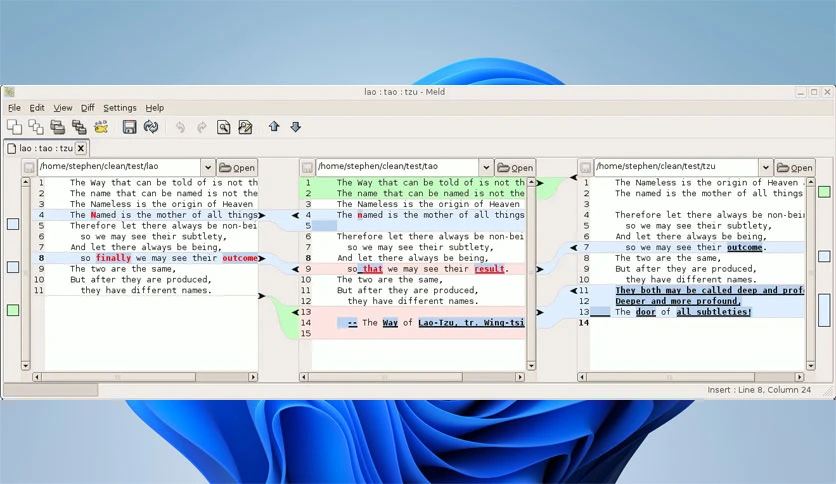The height and width of the screenshot is (484, 836).
Task: Expand the lao file path dropdown
Action: tap(208, 167)
